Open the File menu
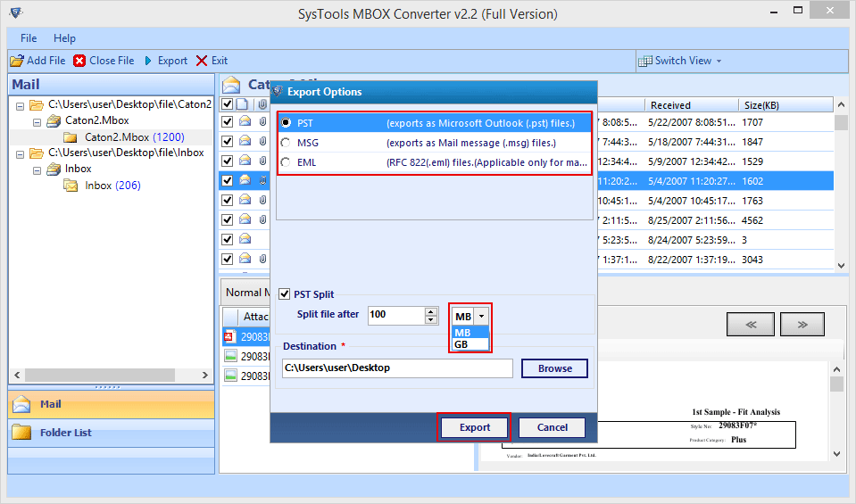 29,38
